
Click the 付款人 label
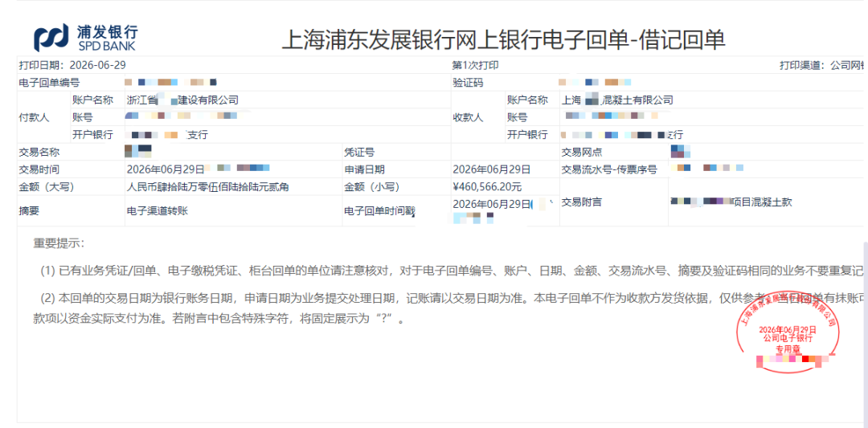click(x=35, y=118)
